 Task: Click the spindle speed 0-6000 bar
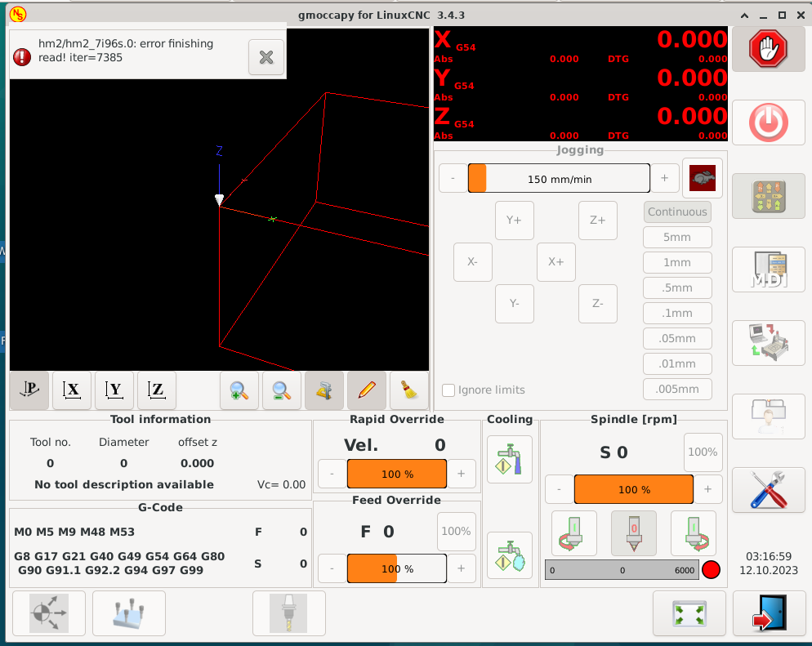(622, 570)
